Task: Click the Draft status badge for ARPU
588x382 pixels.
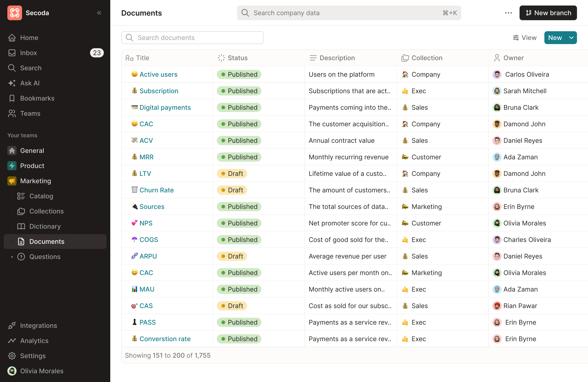Action: click(x=232, y=256)
